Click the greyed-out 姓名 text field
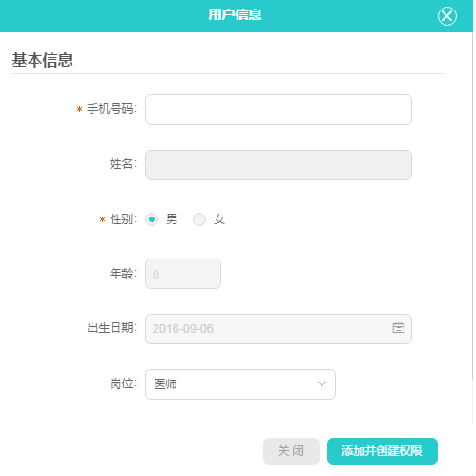Viewport: 476px width, 476px height. tap(279, 165)
